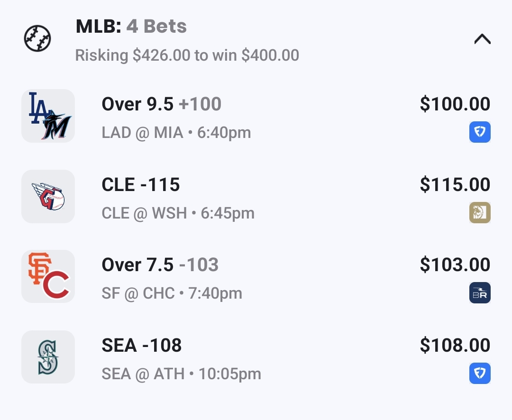Image resolution: width=512 pixels, height=420 pixels.
Task: Tap the Cleveland Guardians logo icon
Action: pos(48,196)
